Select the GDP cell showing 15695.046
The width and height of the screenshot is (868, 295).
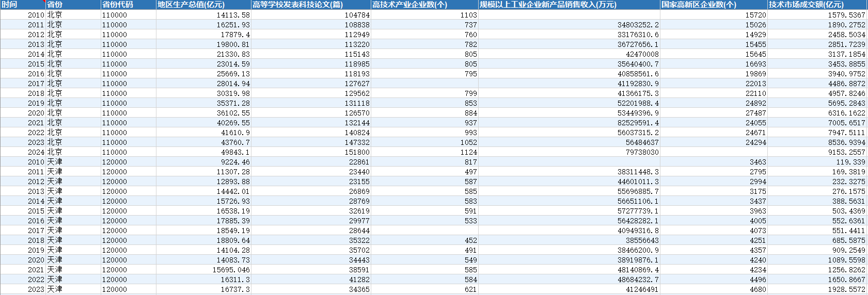[203, 270]
